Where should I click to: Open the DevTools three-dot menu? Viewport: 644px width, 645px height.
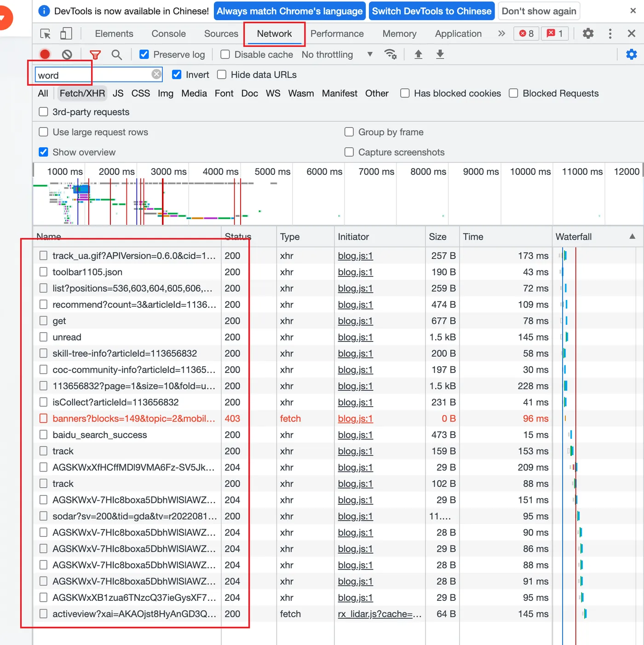tap(610, 34)
